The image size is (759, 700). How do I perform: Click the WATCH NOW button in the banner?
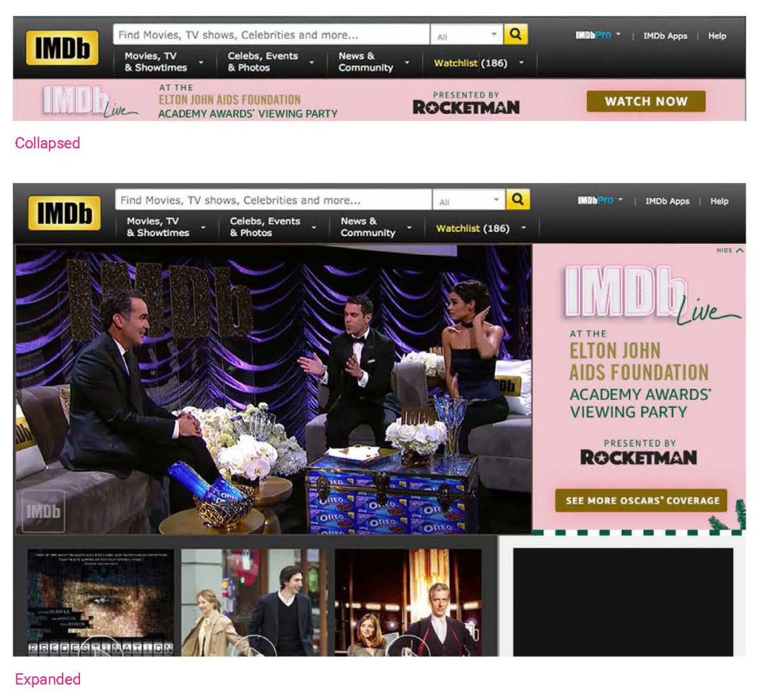[646, 101]
